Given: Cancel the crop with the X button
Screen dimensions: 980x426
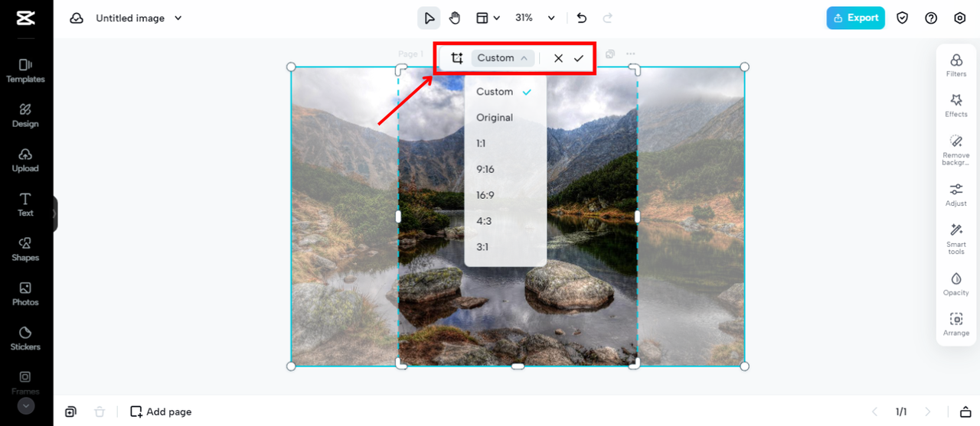Looking at the screenshot, I should click(558, 58).
